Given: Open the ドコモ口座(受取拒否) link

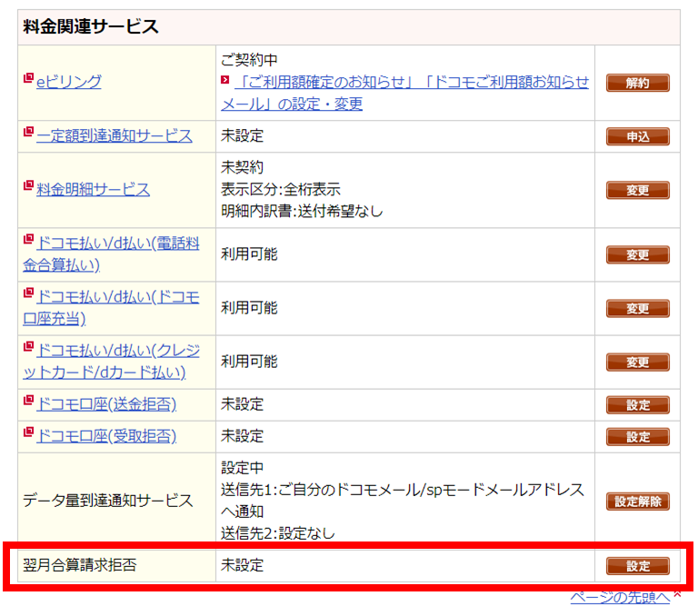Looking at the screenshot, I should point(106,436).
